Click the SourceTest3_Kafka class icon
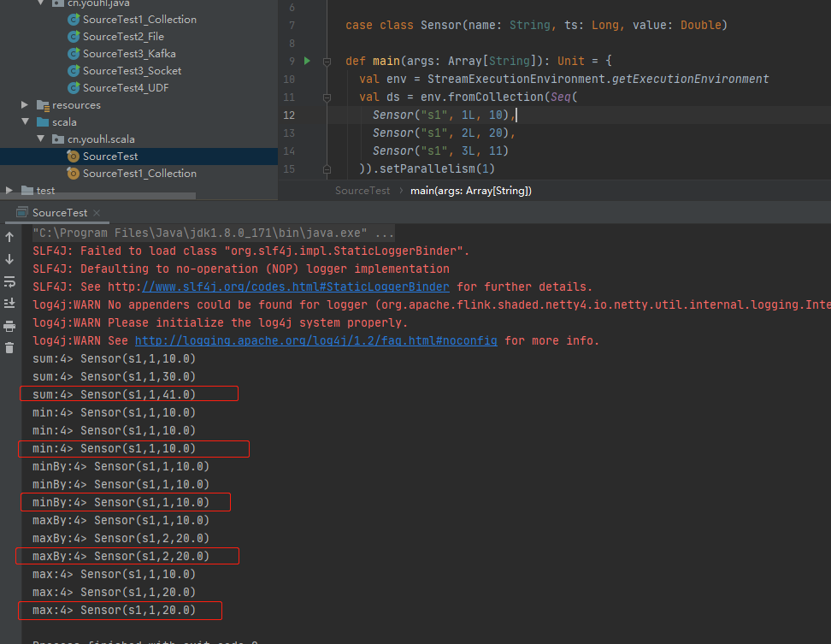Viewport: 831px width, 644px height. pos(74,54)
